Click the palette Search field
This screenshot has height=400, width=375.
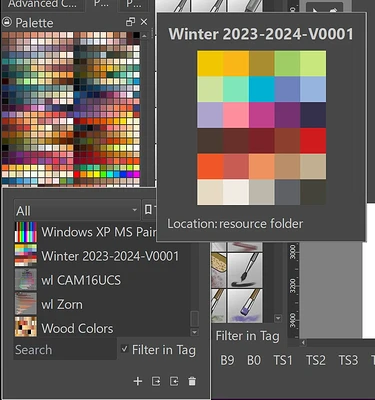coord(65,350)
